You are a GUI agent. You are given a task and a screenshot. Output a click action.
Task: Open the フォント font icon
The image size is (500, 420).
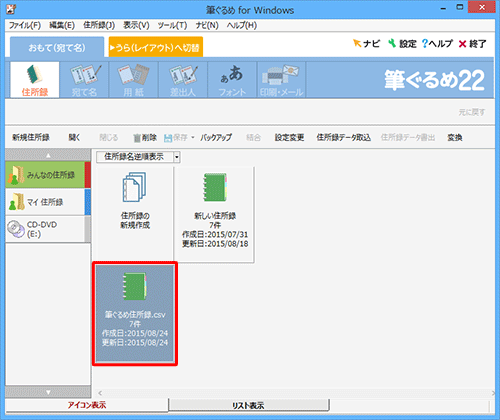click(x=232, y=80)
